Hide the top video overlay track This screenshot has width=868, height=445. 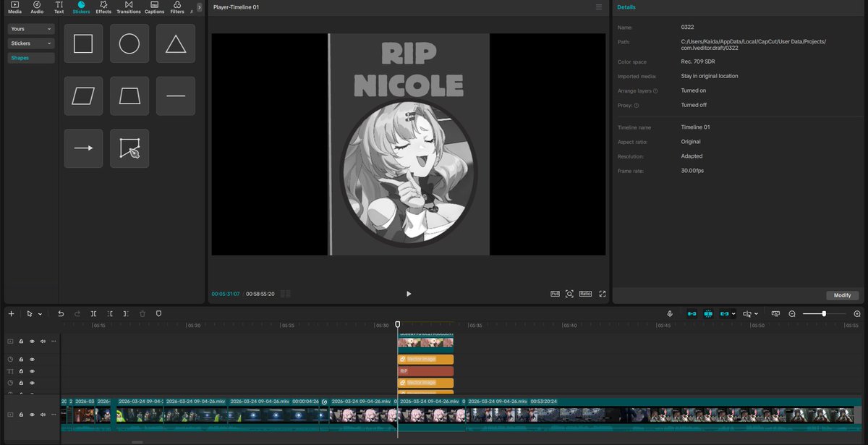point(32,341)
